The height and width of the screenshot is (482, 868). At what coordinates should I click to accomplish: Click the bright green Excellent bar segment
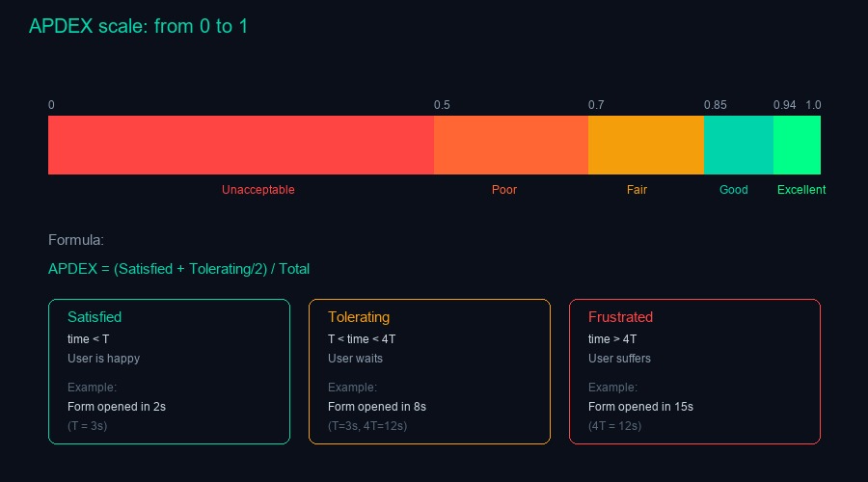tap(797, 145)
